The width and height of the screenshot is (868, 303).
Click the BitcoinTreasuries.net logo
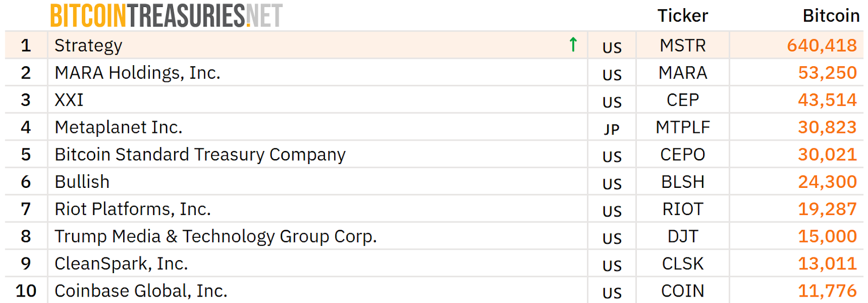(166, 15)
